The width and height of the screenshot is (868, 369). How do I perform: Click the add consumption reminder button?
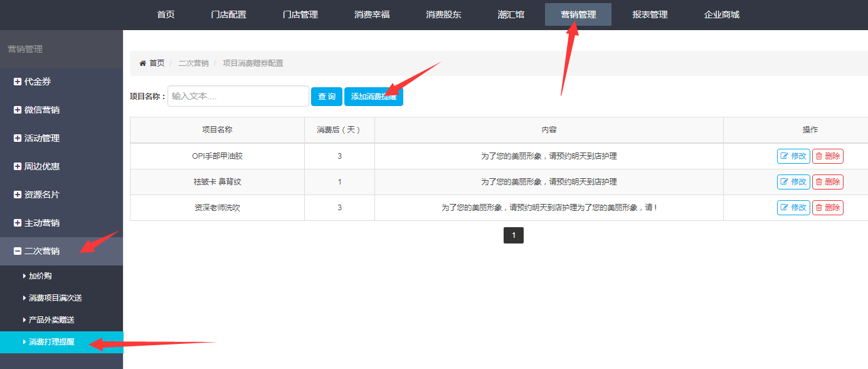tap(374, 97)
